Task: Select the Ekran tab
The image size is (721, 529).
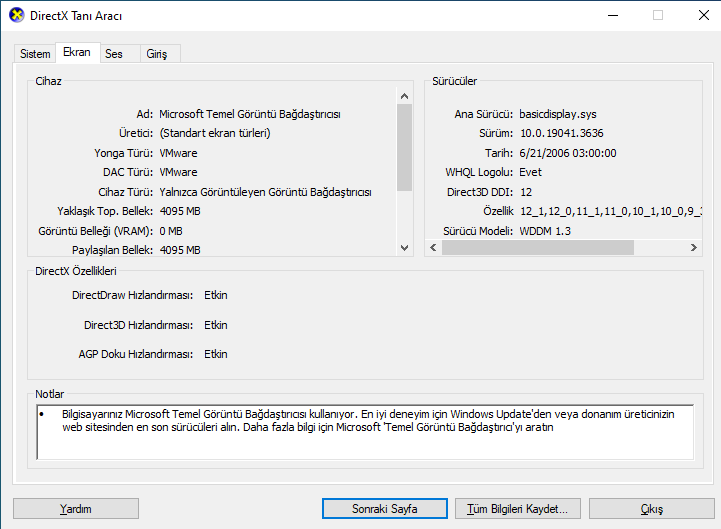Action: point(77,52)
